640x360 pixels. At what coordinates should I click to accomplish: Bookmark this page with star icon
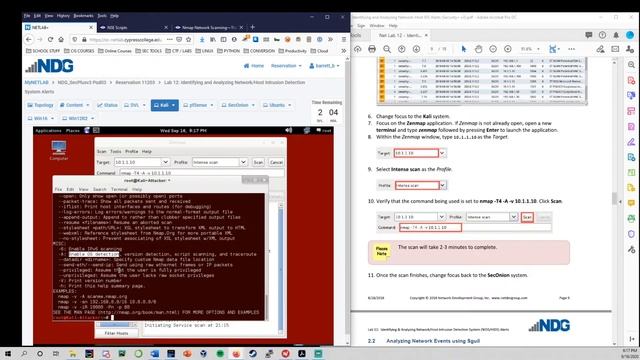189,40
